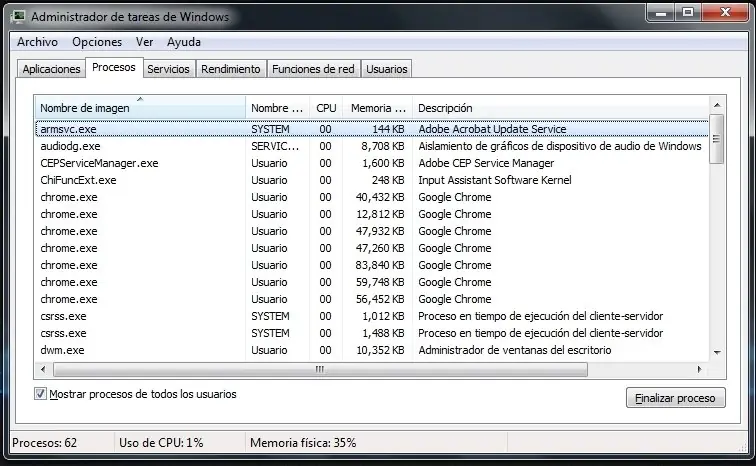Screen dimensions: 756x466
Task: Sort by Memoria column header
Action: point(378,107)
